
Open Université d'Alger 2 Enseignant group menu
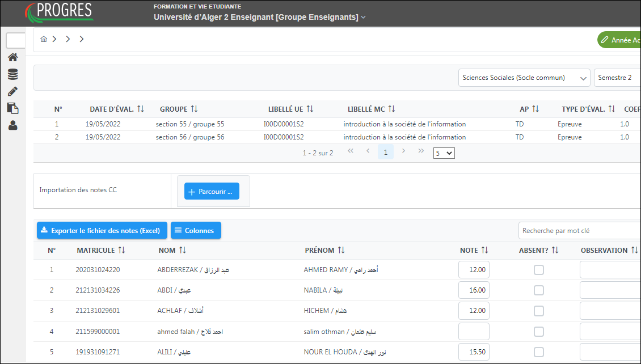point(260,18)
